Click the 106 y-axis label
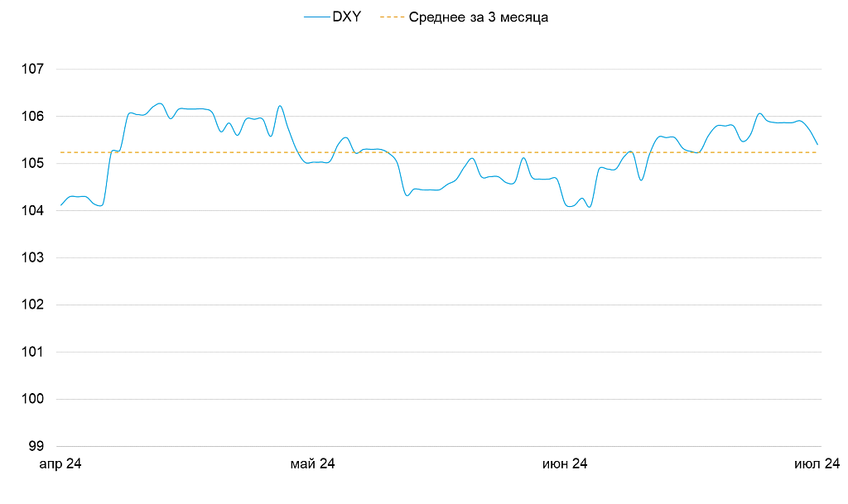This screenshot has width=848, height=504. (x=31, y=116)
